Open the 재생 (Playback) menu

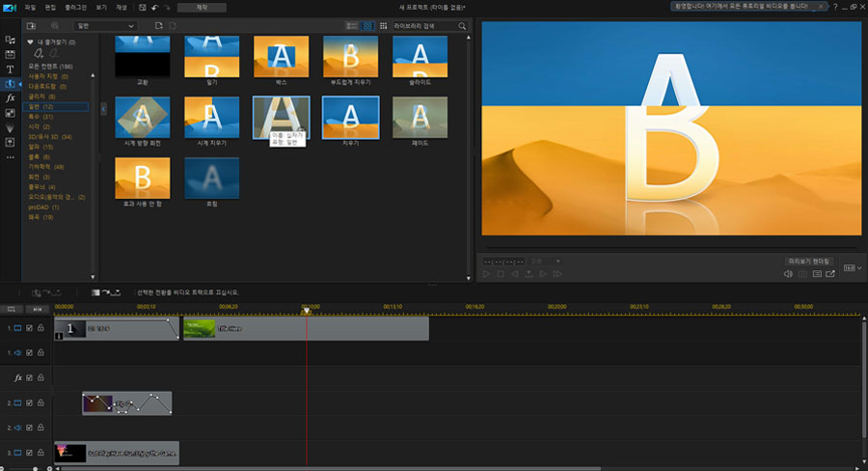click(x=122, y=8)
